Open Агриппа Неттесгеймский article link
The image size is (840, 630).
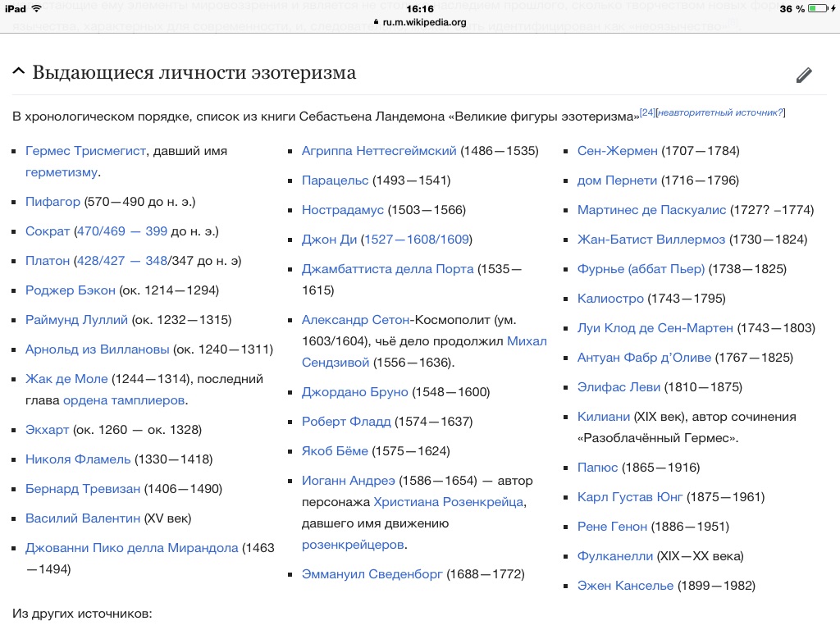click(379, 151)
